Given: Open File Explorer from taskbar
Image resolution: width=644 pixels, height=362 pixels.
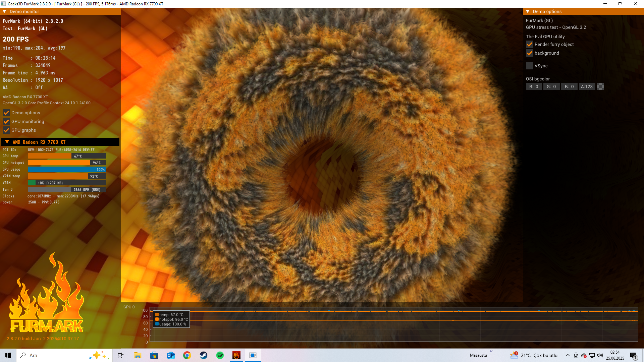Looking at the screenshot, I should (x=138, y=355).
